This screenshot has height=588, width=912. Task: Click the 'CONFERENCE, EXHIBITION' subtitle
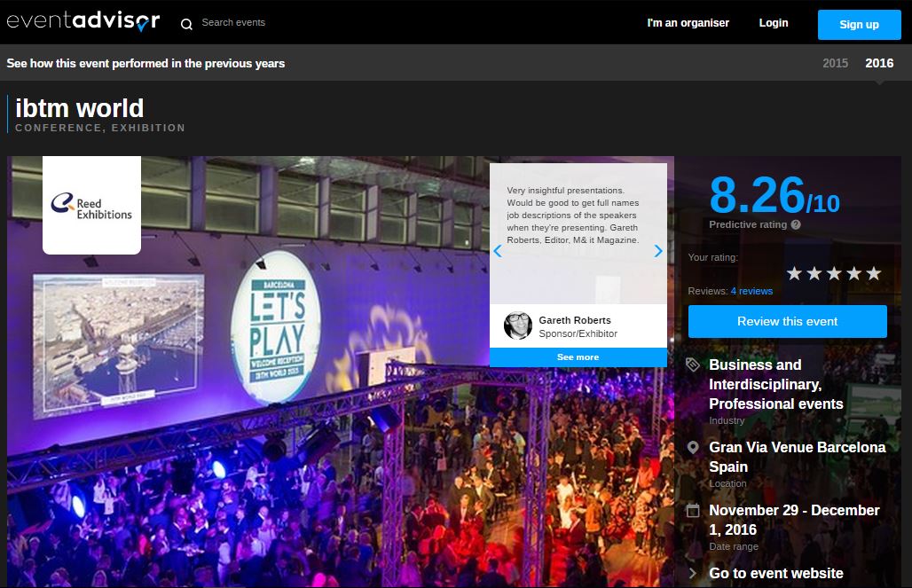pyautogui.click(x=100, y=128)
